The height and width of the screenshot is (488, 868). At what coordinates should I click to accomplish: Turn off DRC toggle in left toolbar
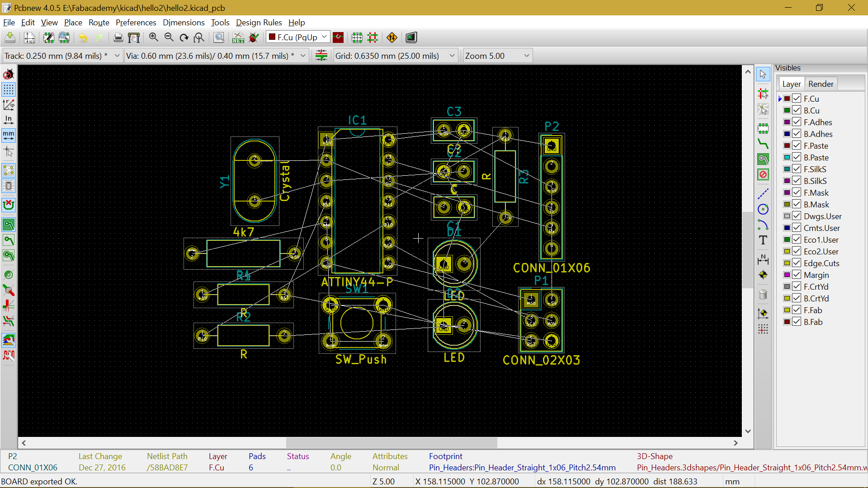(x=9, y=74)
